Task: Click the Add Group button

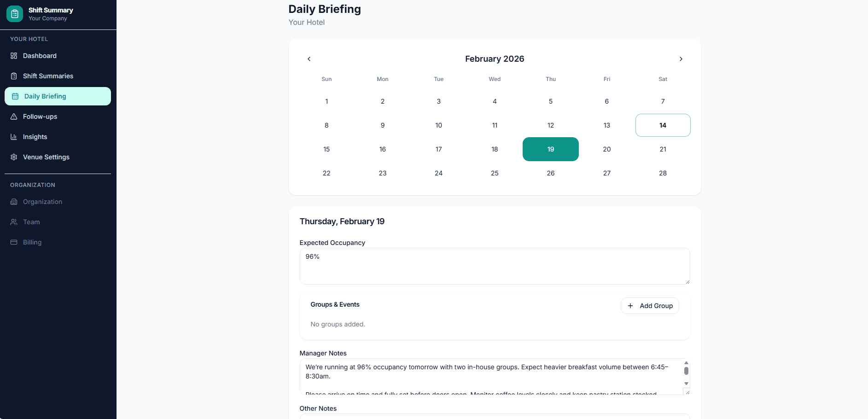Action: 650,306
